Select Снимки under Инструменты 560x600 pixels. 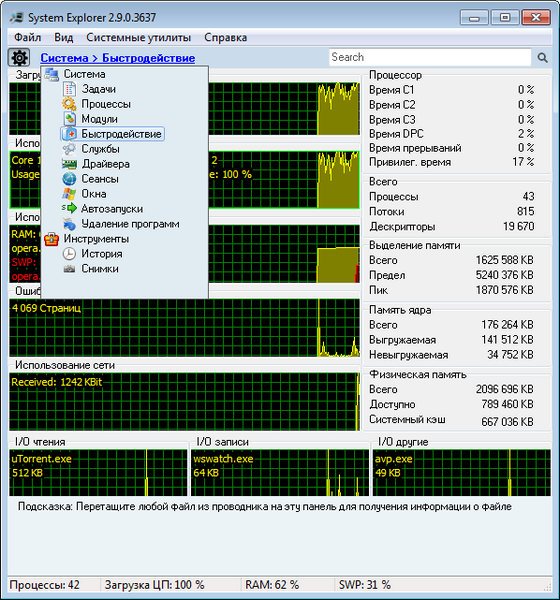[100, 269]
